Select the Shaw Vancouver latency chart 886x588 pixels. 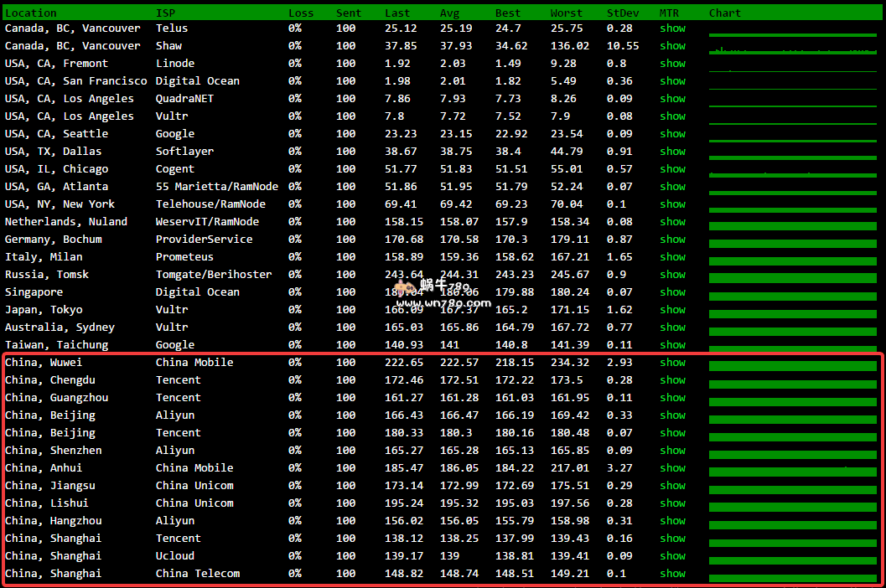[792, 49]
